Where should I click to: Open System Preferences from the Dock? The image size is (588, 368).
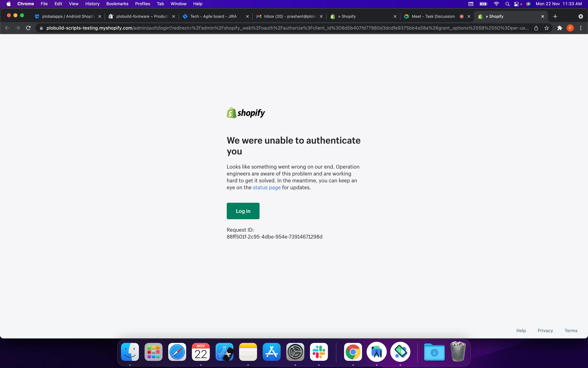point(295,352)
